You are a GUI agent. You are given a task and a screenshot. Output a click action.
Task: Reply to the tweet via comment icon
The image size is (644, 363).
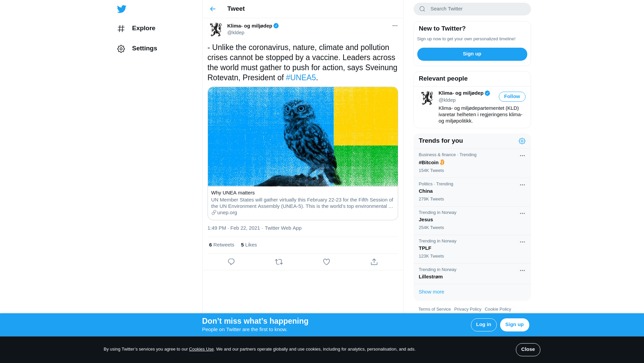[231, 262]
